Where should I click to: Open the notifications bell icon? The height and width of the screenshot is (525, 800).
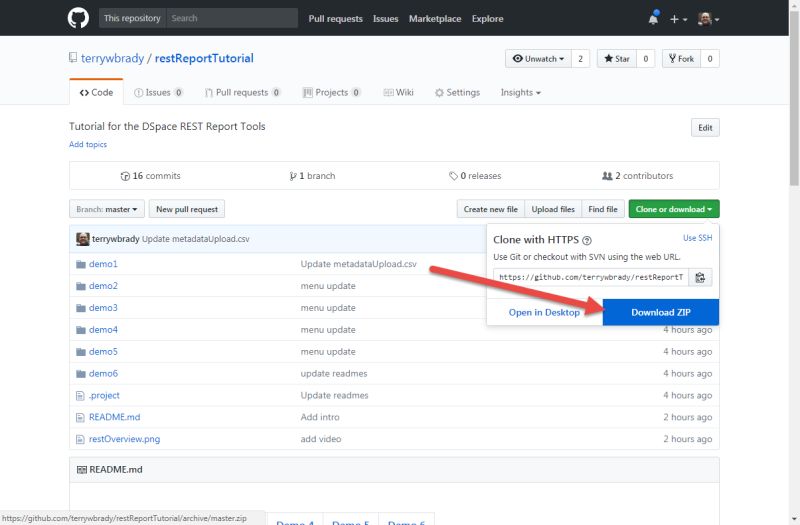pyautogui.click(x=653, y=19)
